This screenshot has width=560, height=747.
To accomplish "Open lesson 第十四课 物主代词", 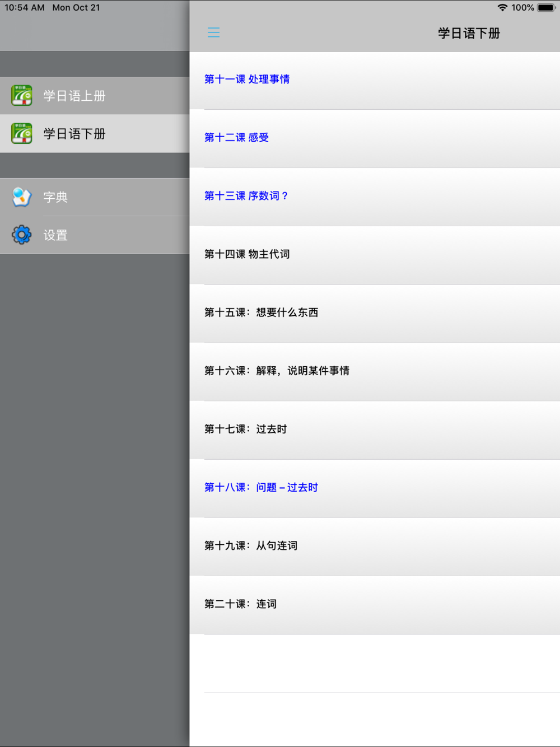I will [375, 255].
